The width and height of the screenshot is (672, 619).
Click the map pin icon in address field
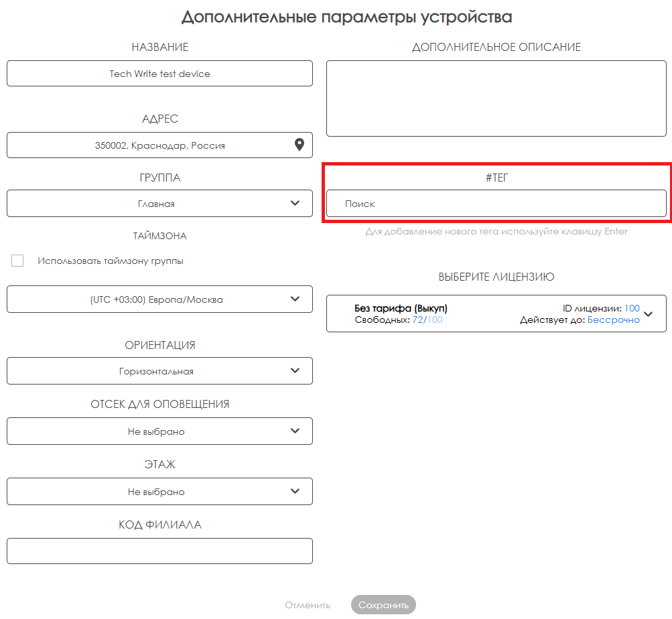(x=299, y=145)
